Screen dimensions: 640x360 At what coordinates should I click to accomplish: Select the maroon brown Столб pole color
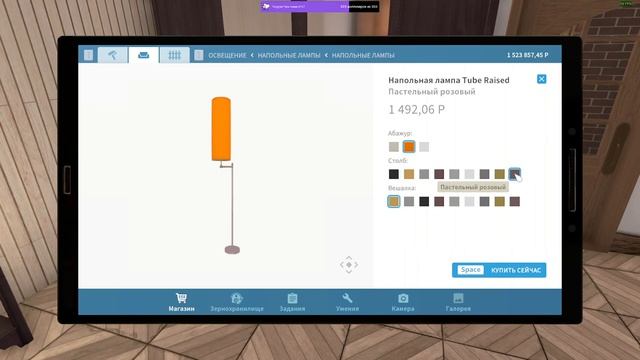click(x=439, y=174)
